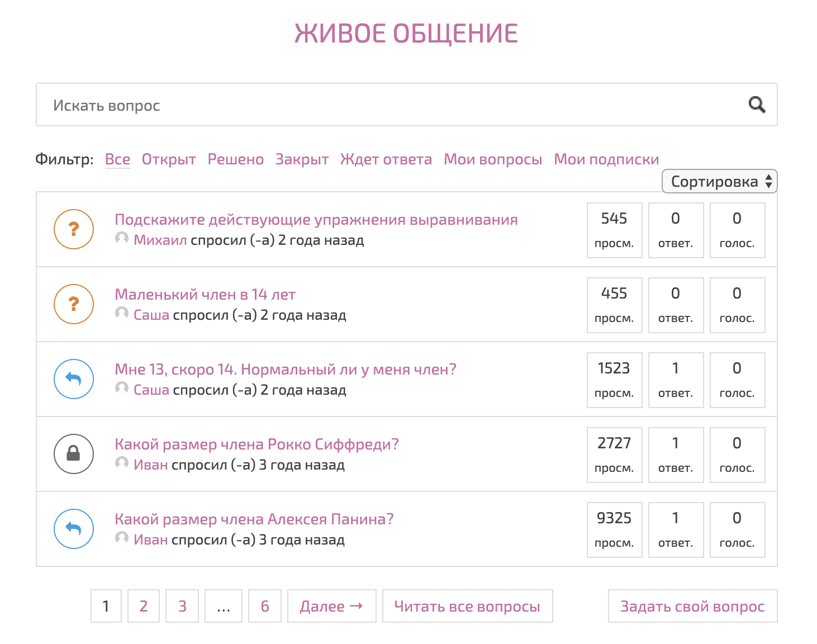Open the question about упражнения выравнивания
Screen dimensions: 817x644
(316, 220)
